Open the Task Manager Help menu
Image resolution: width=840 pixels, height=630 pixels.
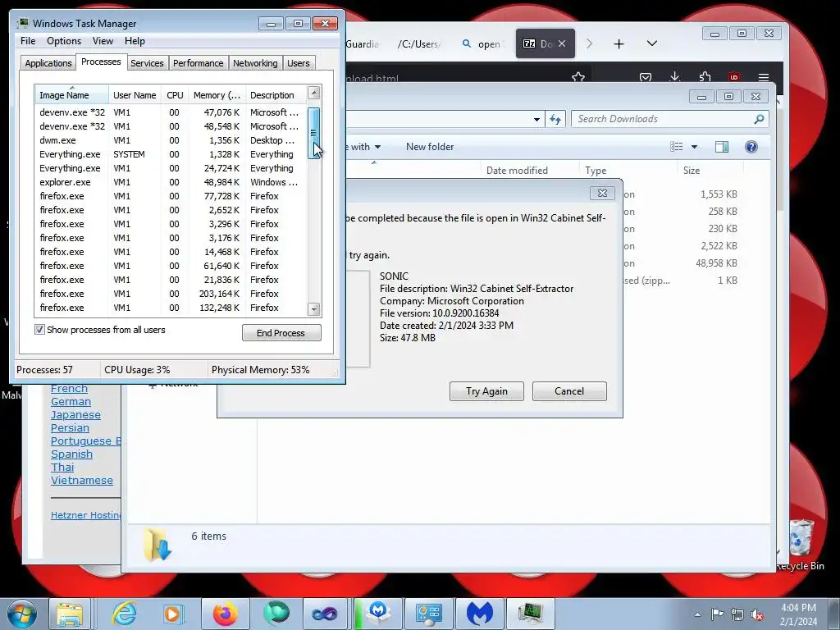click(x=135, y=41)
